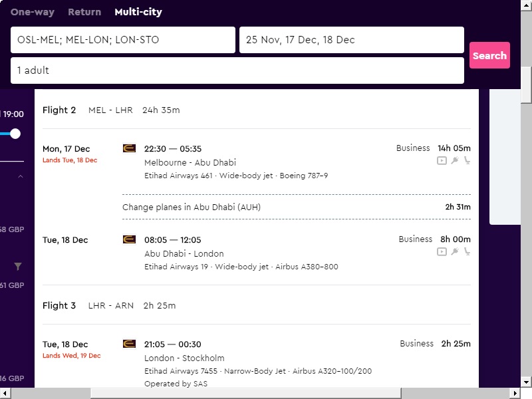Click the Flight 3 heading

59,306
